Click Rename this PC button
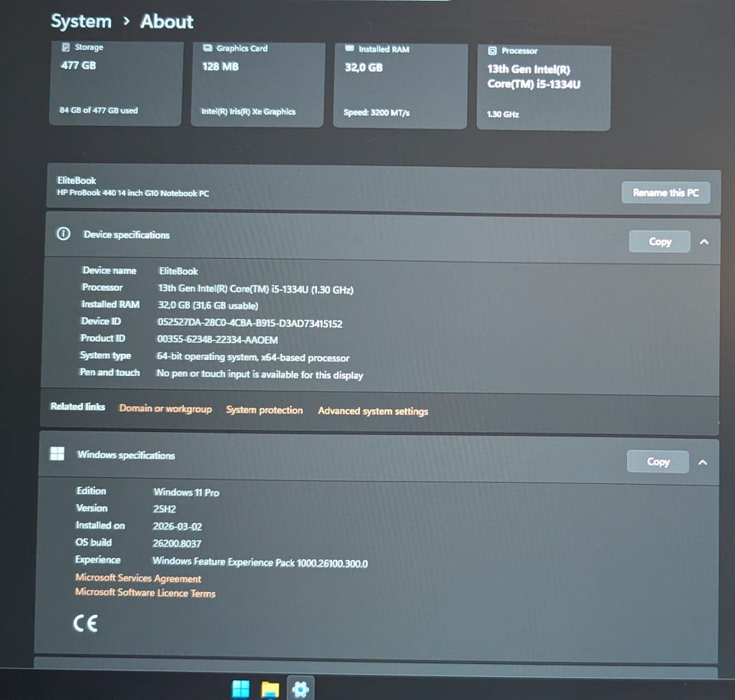The height and width of the screenshot is (700, 735). tap(665, 193)
